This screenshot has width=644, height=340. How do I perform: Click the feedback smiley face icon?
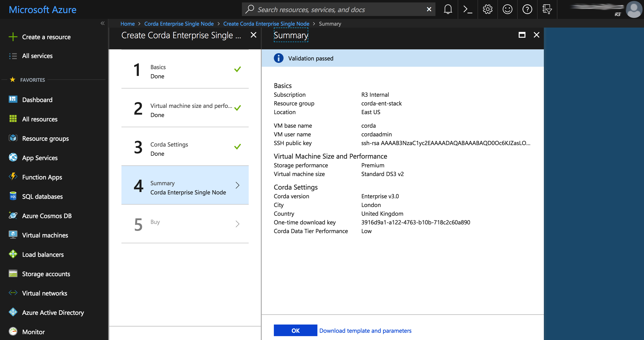(507, 9)
